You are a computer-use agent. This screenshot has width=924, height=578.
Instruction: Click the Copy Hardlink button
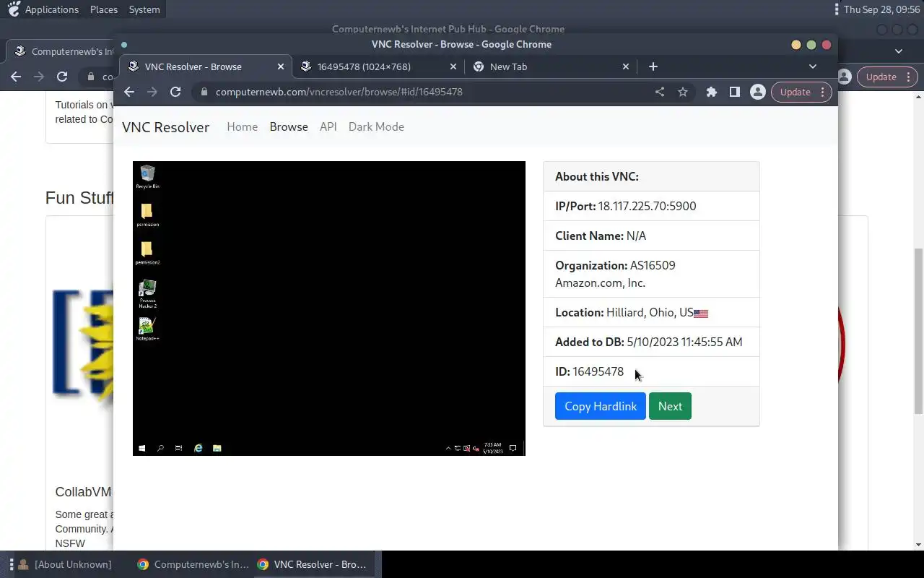point(601,406)
